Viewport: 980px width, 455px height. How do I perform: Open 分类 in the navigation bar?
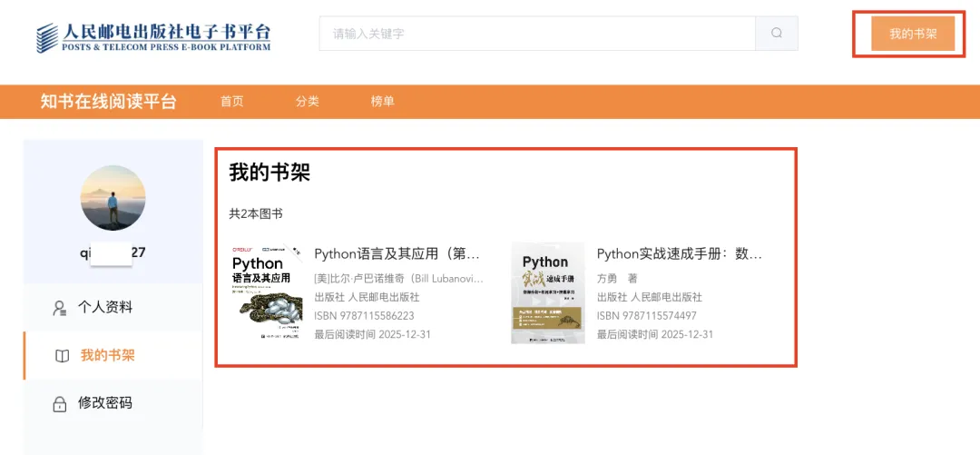tap(308, 102)
